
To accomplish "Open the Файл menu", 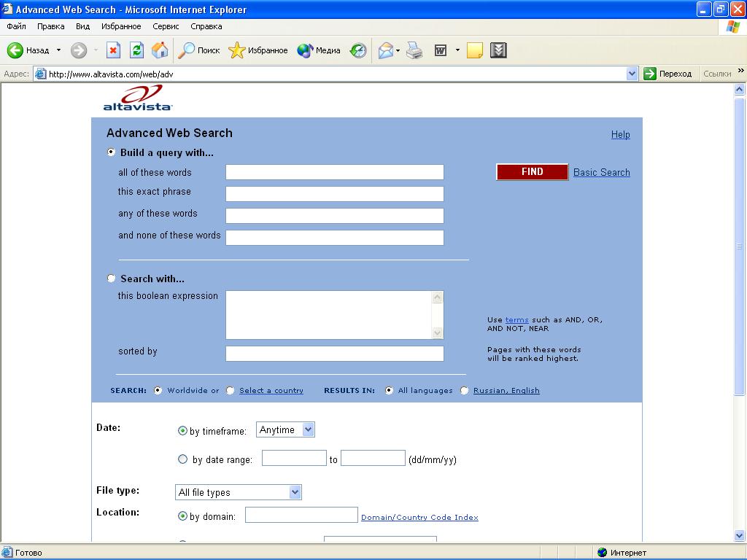I will click(16, 26).
